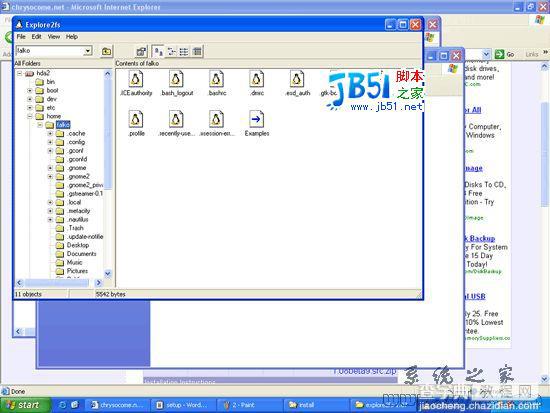550x413 pixels.
Task: Click the Windows Start button
Action: [25, 405]
